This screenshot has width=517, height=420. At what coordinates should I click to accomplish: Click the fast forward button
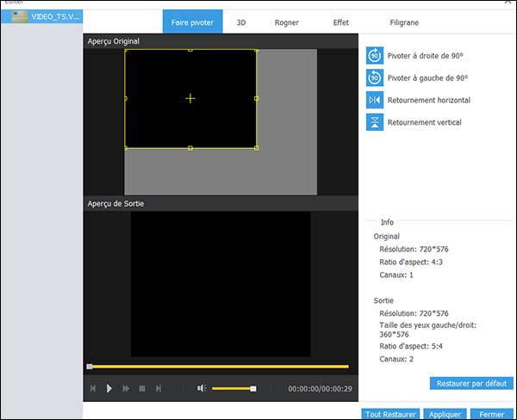coord(126,389)
